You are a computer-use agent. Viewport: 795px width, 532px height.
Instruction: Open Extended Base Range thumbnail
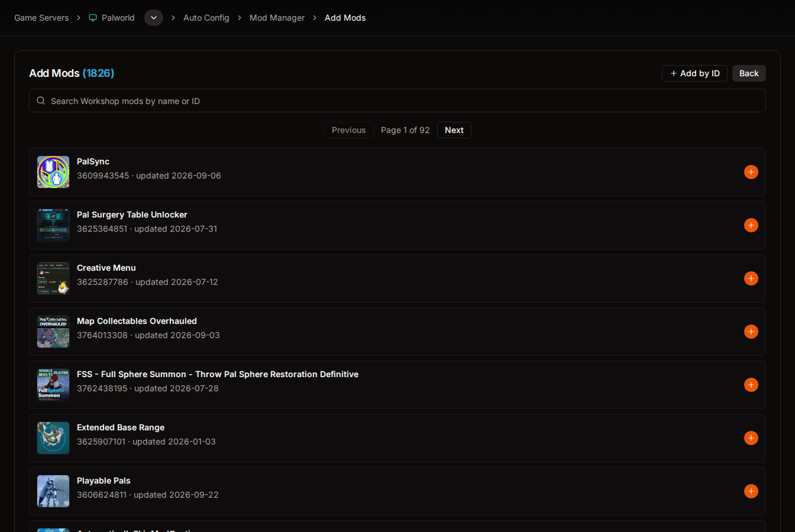53,438
